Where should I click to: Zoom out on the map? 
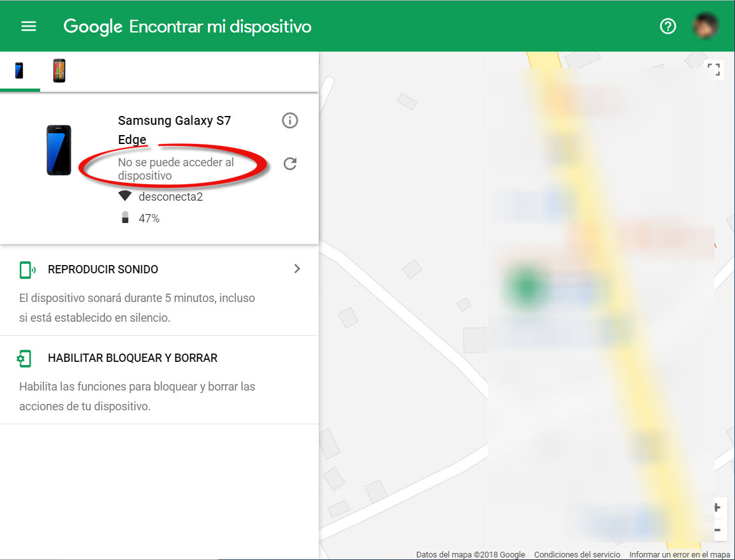pos(718,530)
